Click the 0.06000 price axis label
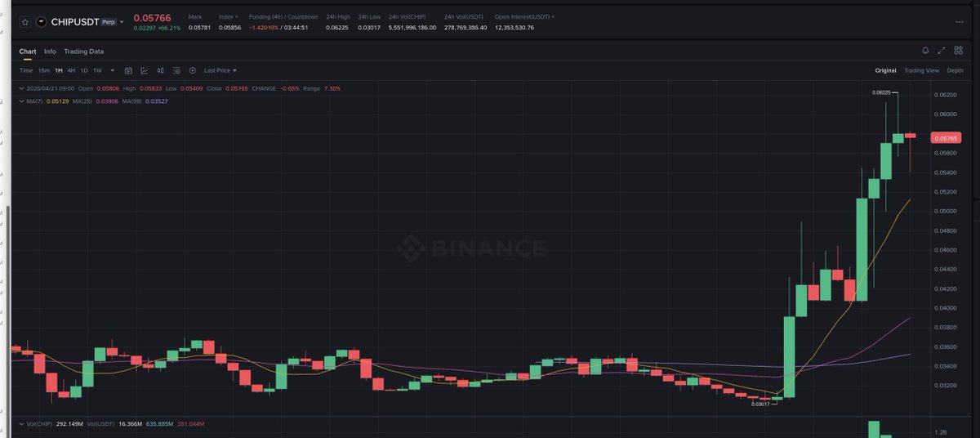Image resolution: width=980 pixels, height=438 pixels. 946,114
